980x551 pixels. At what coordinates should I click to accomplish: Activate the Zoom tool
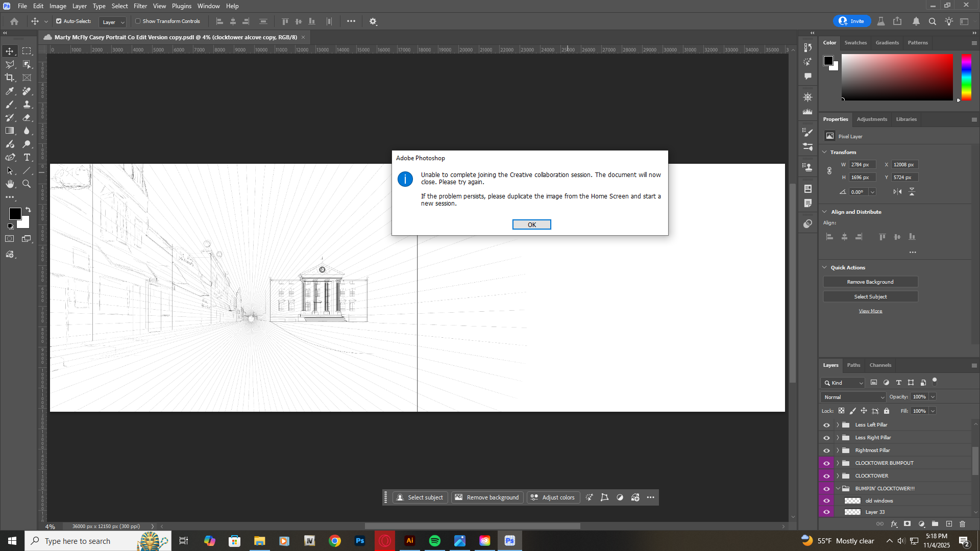[27, 184]
